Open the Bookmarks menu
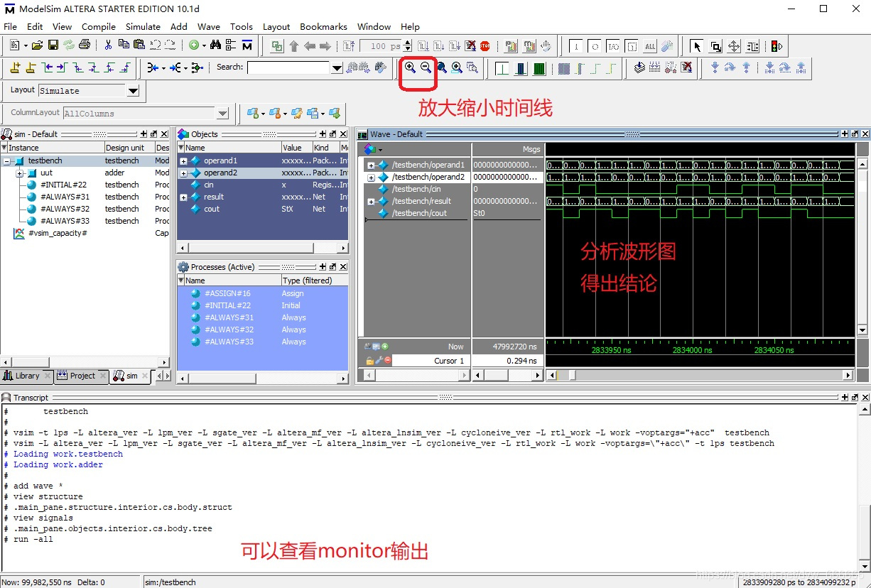Screen dimensions: 871x588 coord(323,26)
